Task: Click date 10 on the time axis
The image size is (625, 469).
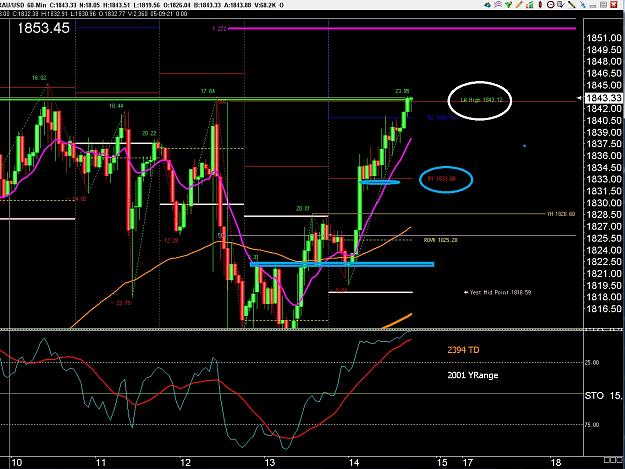Action: [16, 463]
